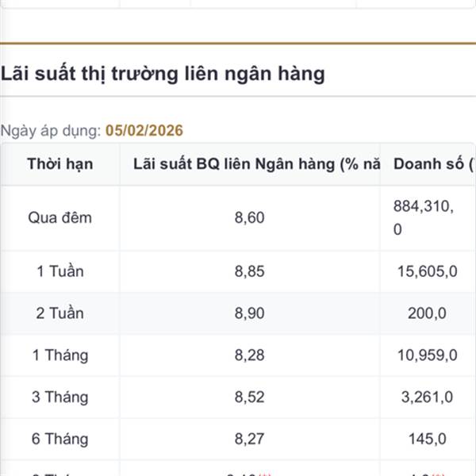Click the overnight rate value 8,60

pos(250,218)
